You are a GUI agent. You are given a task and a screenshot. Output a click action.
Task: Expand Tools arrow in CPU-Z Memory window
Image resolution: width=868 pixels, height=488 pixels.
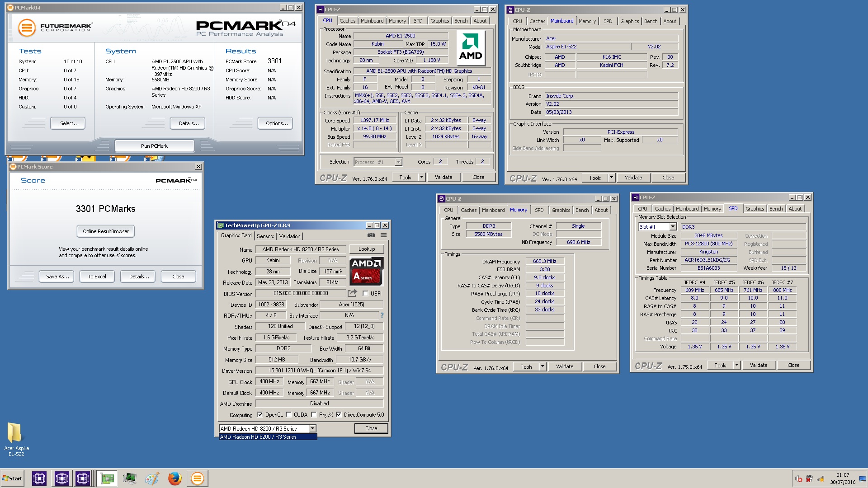543,366
